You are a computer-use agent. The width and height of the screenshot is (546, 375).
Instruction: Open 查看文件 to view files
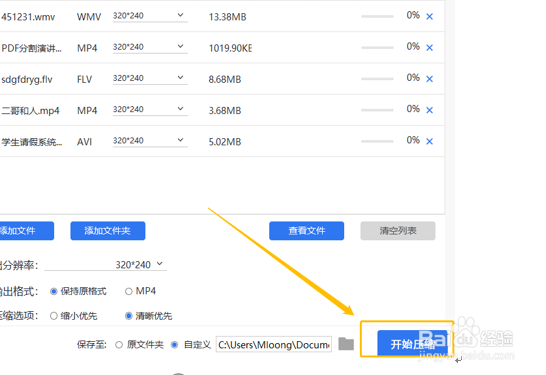(x=306, y=231)
